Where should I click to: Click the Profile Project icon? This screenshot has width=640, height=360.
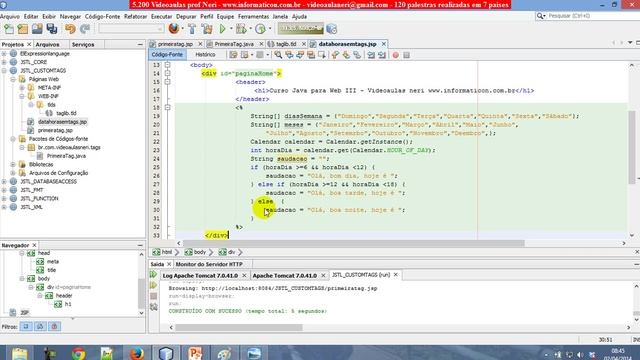pyautogui.click(x=260, y=29)
